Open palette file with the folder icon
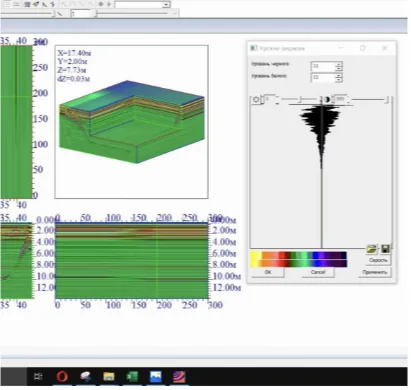This screenshot has width=411, height=390. tap(372, 249)
